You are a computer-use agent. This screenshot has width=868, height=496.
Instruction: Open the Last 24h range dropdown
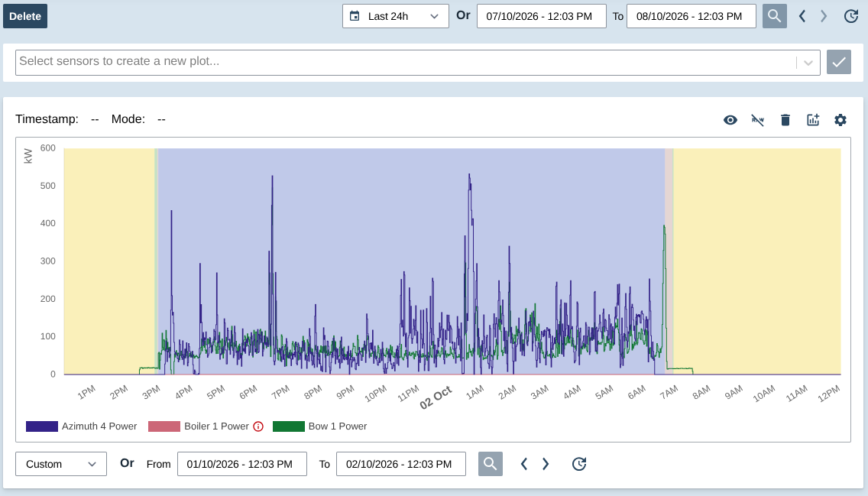pos(395,16)
